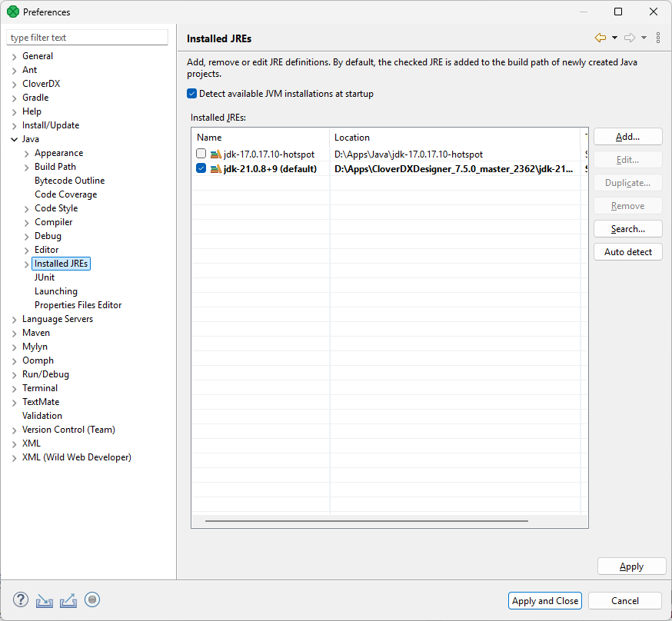Select Launching preference page
This screenshot has width=672, height=621.
pos(55,291)
